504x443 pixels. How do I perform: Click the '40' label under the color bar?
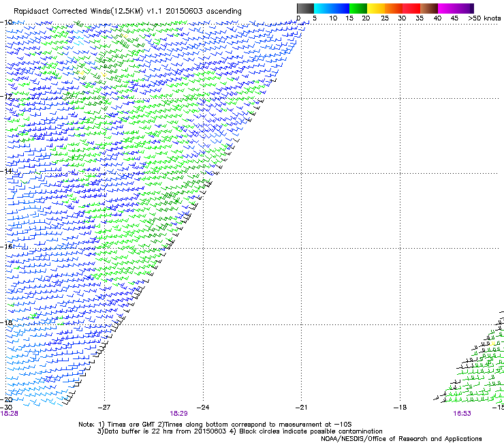pos(437,18)
